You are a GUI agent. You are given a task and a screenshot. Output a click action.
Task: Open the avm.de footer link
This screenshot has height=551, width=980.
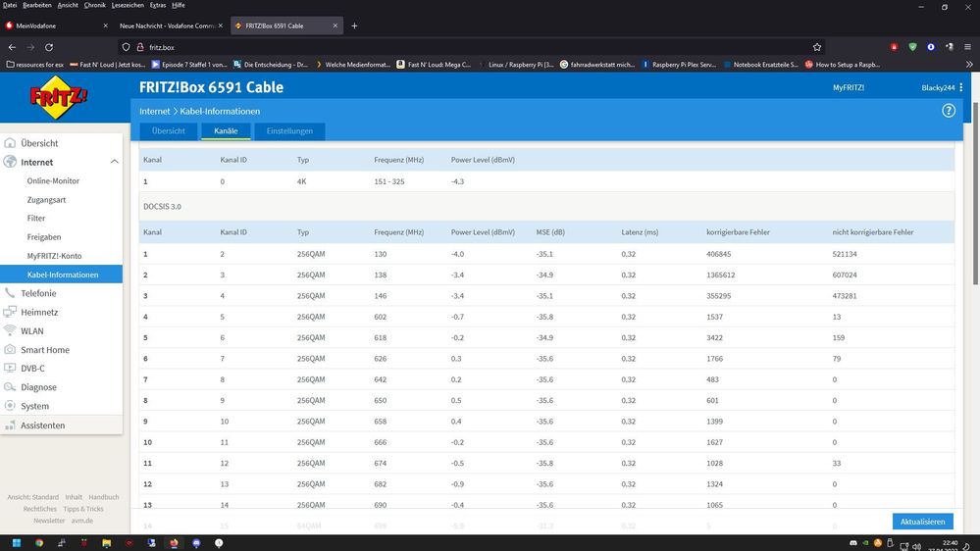pyautogui.click(x=81, y=521)
